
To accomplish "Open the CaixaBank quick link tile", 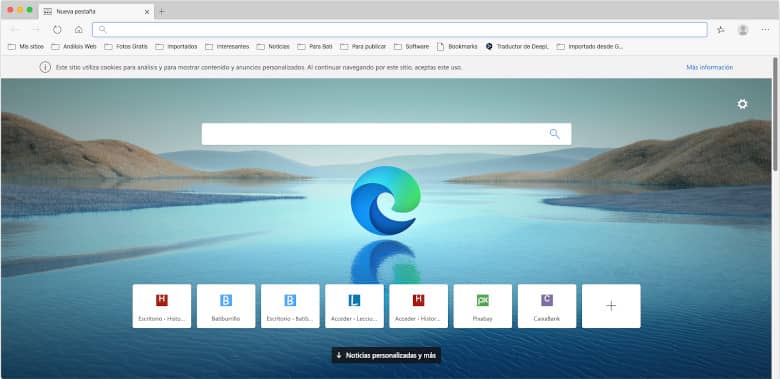I will (x=547, y=306).
